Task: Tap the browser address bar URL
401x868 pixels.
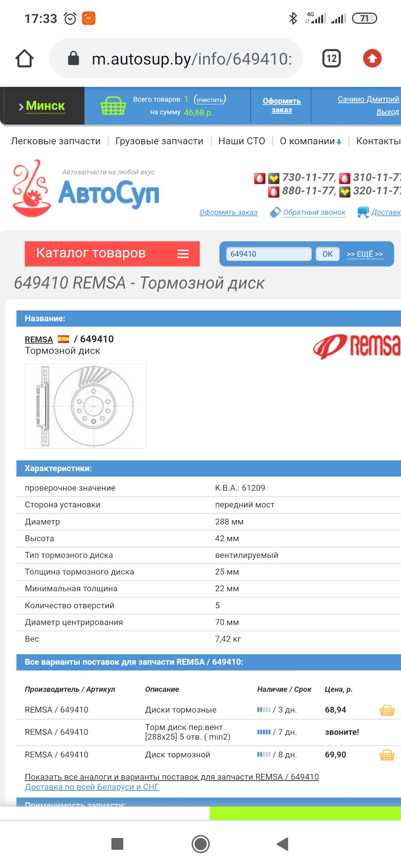Action: pyautogui.click(x=192, y=59)
